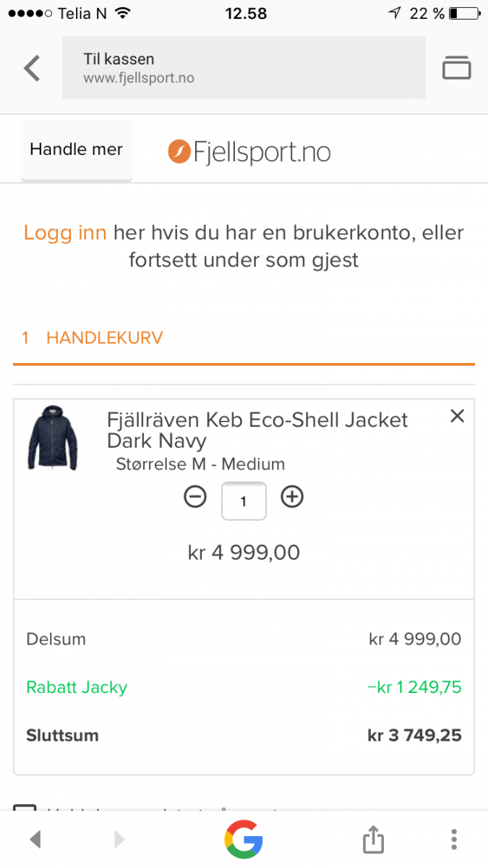This screenshot has height=868, width=488.
Task: Tap the battery indicator in status bar
Action: pos(463,13)
